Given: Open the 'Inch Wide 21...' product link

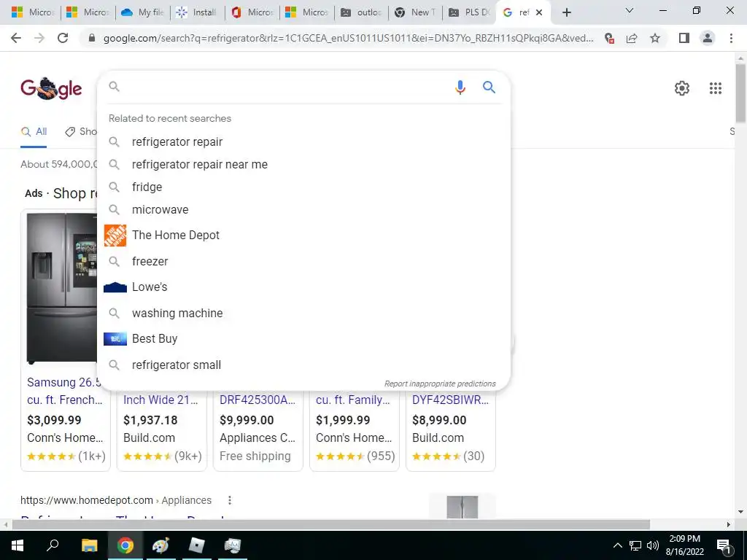Looking at the screenshot, I should coord(160,400).
